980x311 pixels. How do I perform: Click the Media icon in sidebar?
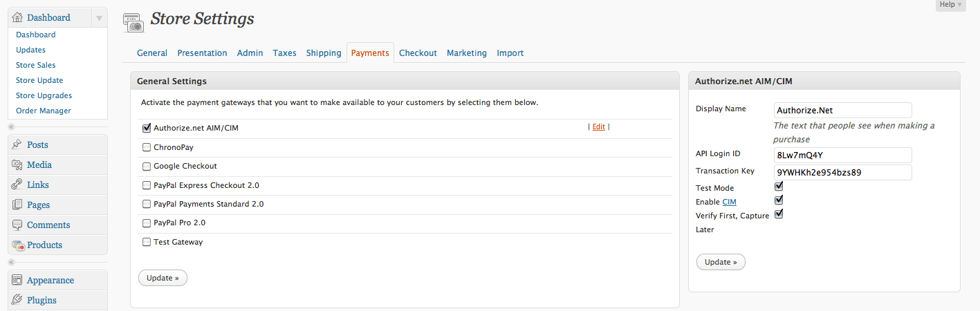coord(17,164)
